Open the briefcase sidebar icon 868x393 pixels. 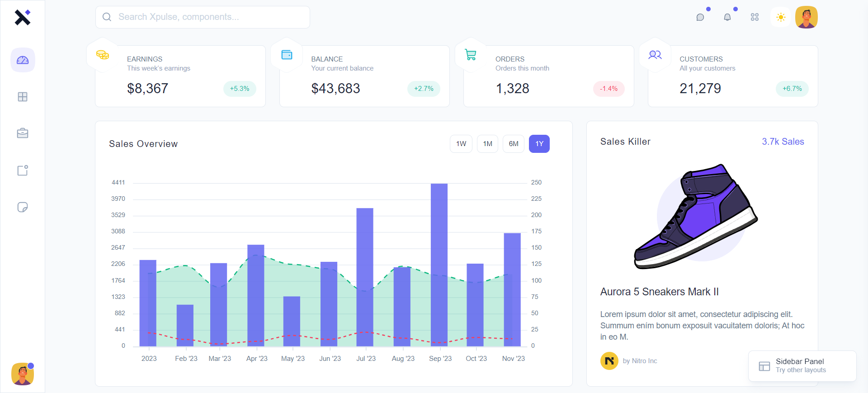[23, 133]
